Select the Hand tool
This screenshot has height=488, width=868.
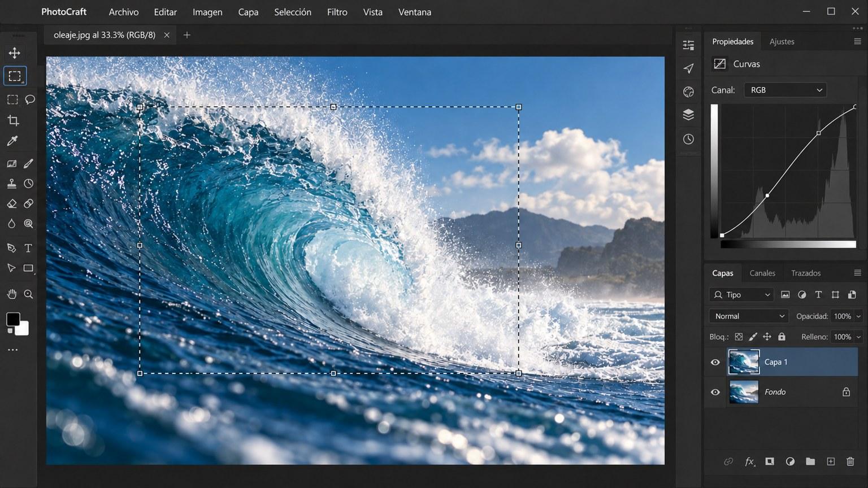(x=11, y=294)
